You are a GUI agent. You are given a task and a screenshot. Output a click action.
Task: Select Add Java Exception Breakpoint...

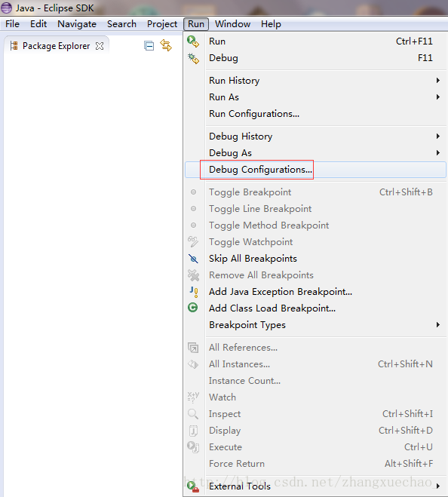[315, 292]
